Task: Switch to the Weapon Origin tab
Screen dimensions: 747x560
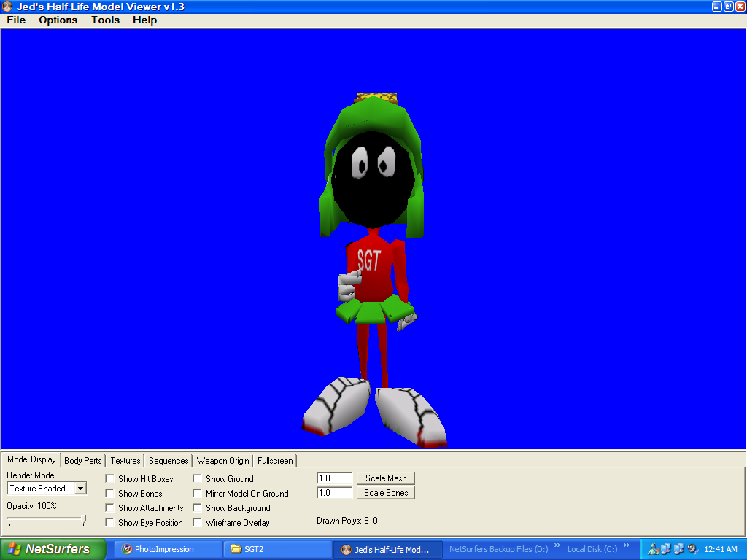Action: click(x=223, y=461)
